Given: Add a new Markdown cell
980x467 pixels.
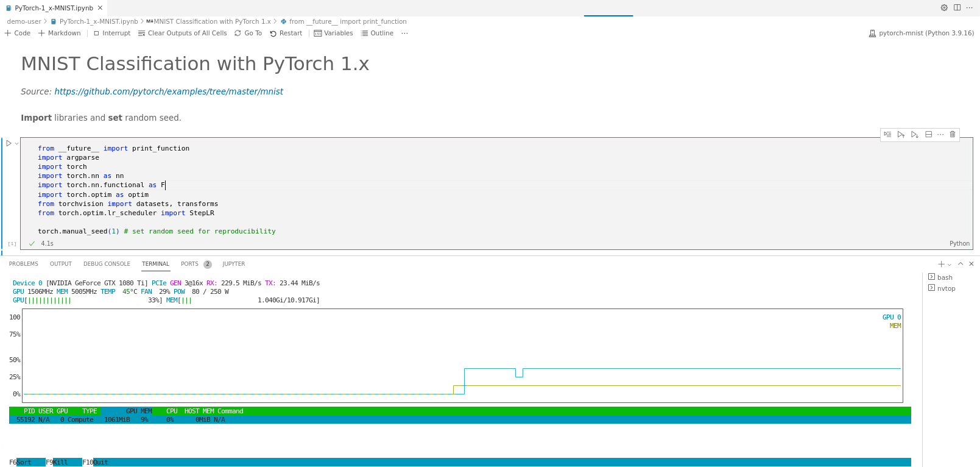Looking at the screenshot, I should point(59,33).
